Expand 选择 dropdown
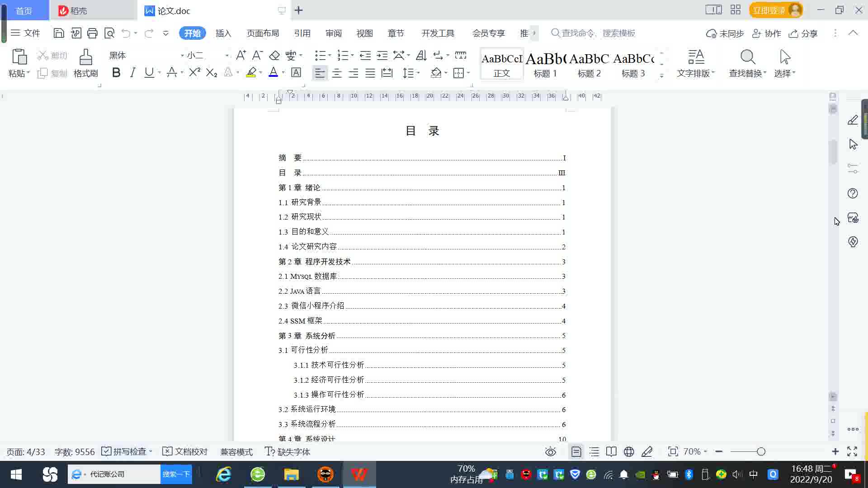The width and height of the screenshot is (868, 488). (x=794, y=73)
